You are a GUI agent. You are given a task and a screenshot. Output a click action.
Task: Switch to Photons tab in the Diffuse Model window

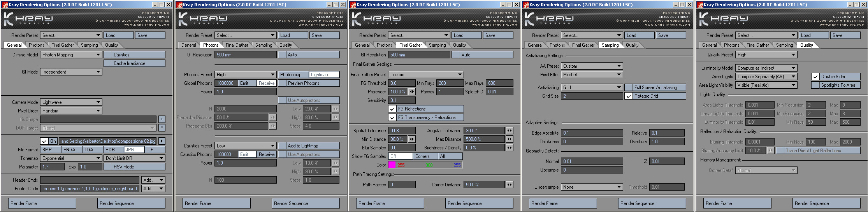36,45
